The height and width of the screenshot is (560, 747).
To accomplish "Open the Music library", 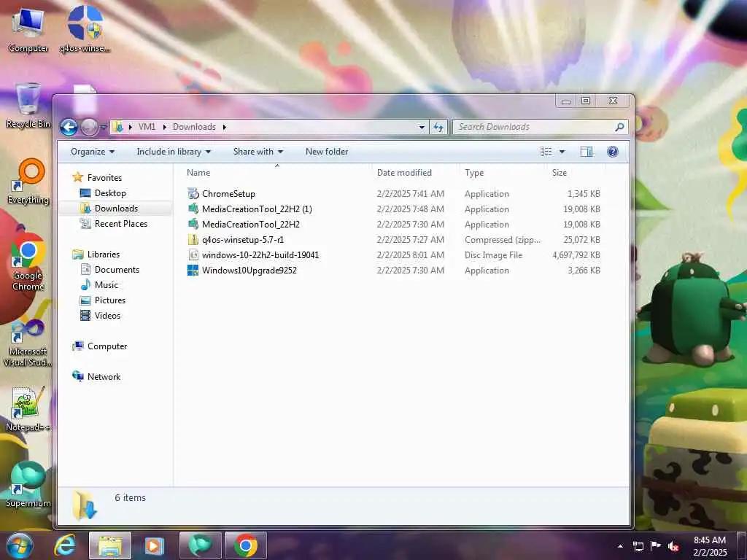I will pos(107,285).
